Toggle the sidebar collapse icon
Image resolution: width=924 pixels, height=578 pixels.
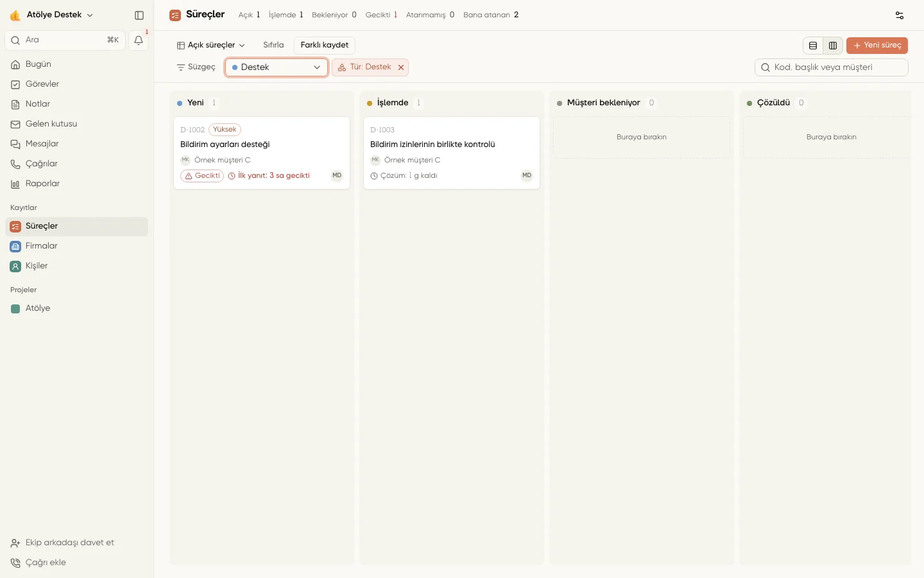[139, 15]
